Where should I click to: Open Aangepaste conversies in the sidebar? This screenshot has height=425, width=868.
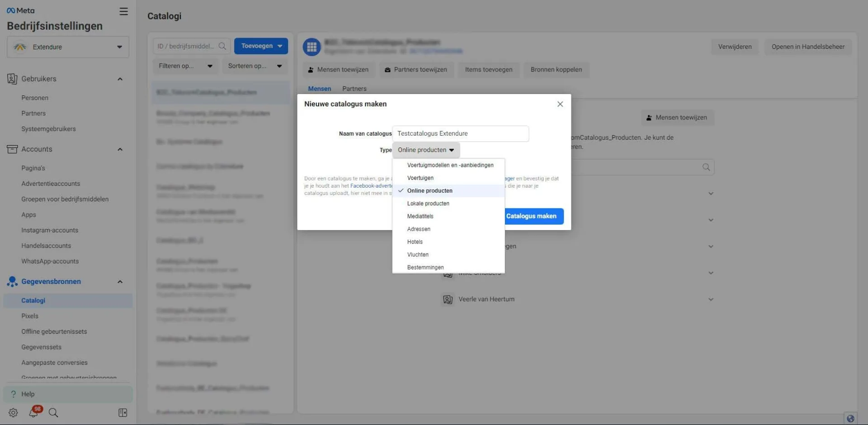tap(54, 363)
